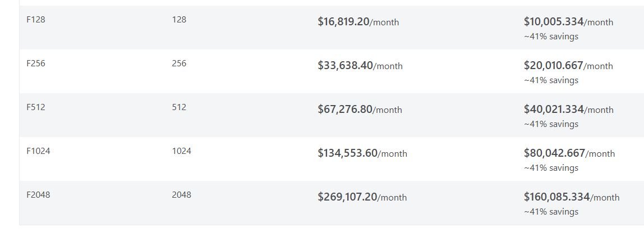Click the $160,085.334/month reservation price
Viewport: 644px width, 232px height.
point(572,197)
